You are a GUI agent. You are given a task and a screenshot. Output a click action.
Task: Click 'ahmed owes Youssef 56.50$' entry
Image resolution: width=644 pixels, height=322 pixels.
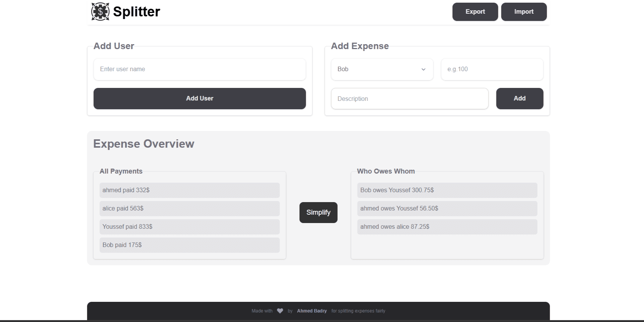click(x=447, y=209)
